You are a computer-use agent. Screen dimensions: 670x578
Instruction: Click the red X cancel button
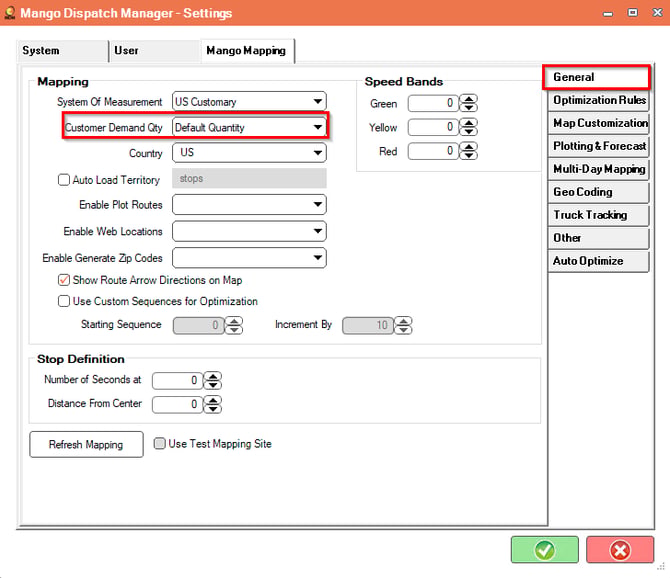pos(620,550)
